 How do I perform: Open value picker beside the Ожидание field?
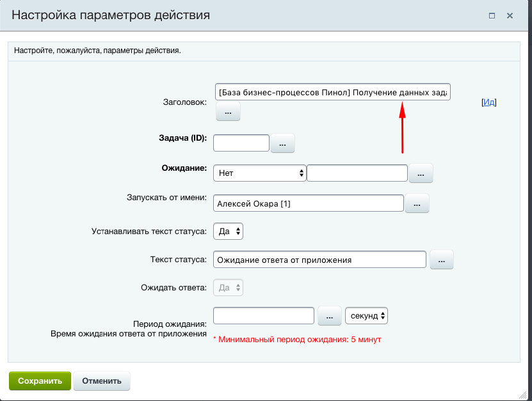pyautogui.click(x=421, y=173)
